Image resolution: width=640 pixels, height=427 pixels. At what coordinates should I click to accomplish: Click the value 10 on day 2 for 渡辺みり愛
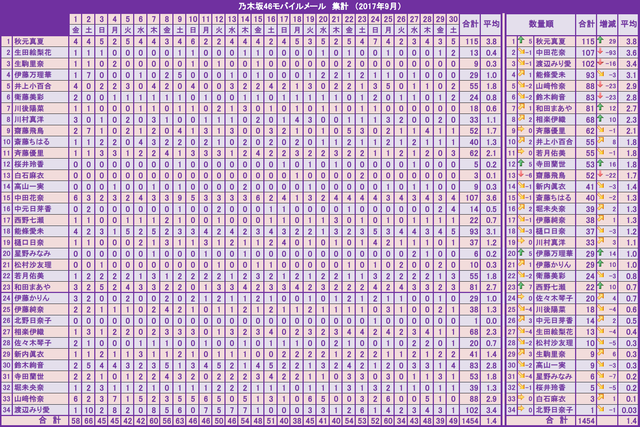[89, 410]
